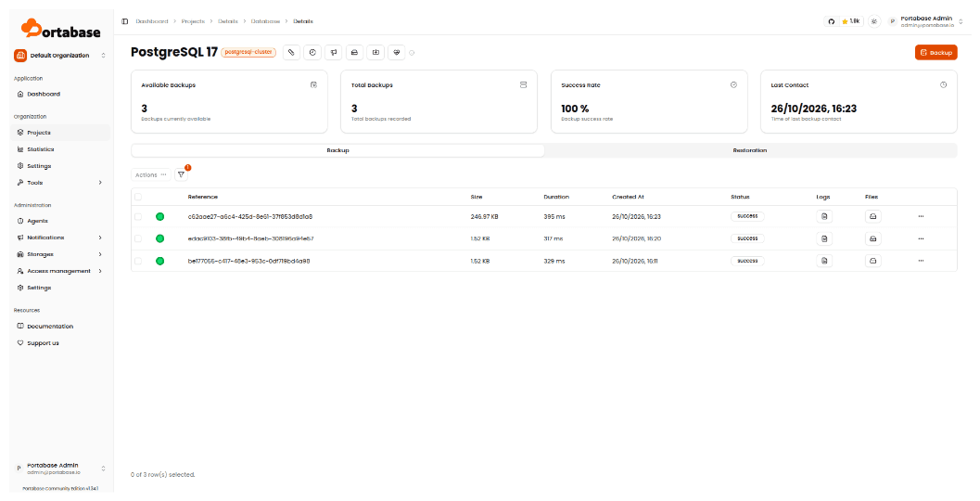The width and height of the screenshot is (980, 501).
Task: Click the paperclip icon next to postgresql-cluster
Action: click(x=291, y=53)
